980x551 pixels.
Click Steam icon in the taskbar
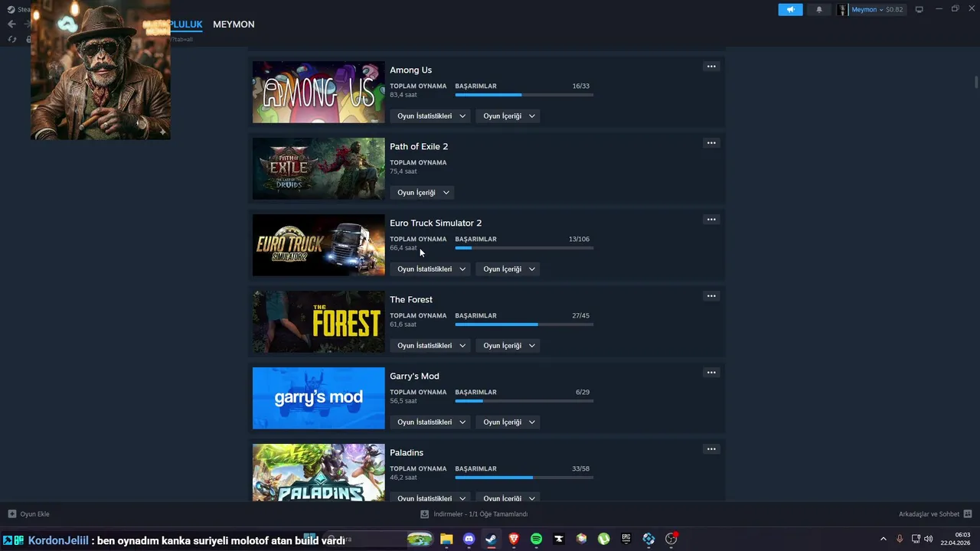point(491,540)
